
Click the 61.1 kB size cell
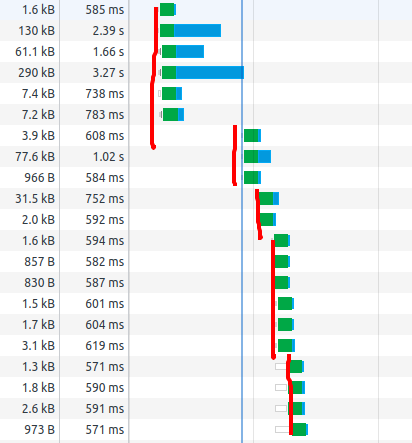[x=35, y=52]
